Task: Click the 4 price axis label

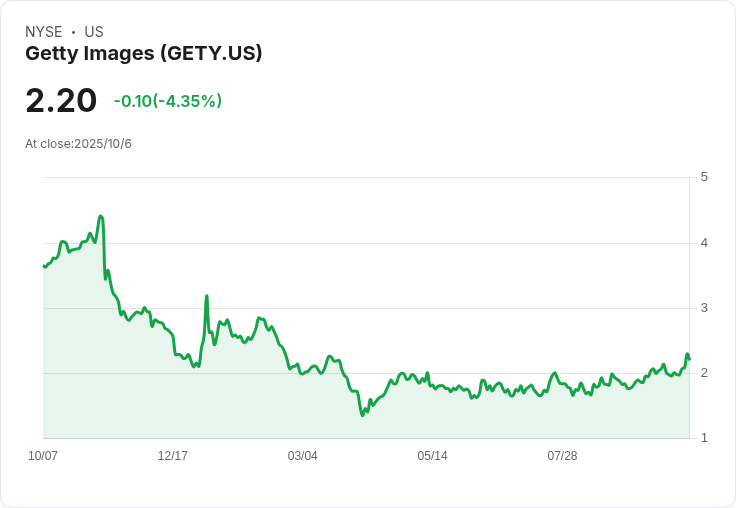Action: [x=704, y=243]
